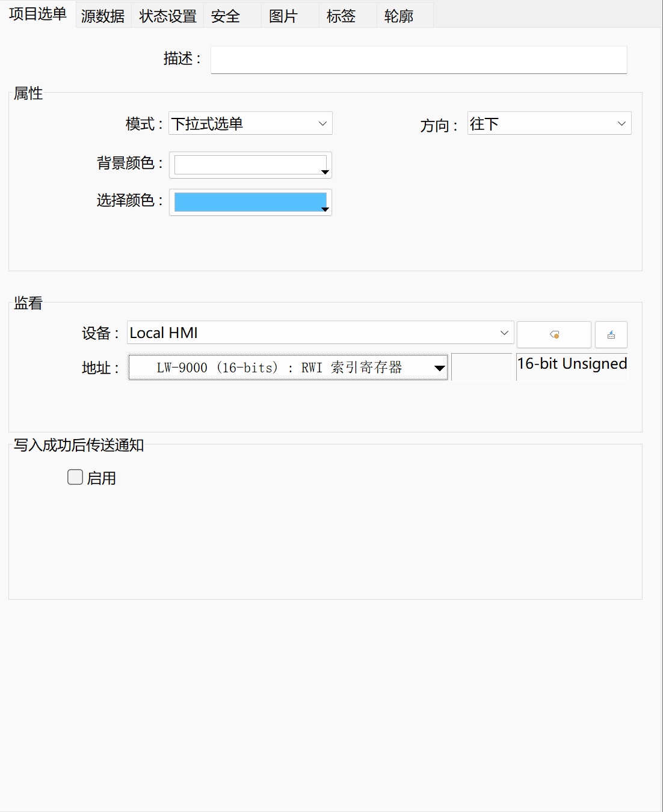Click the address tag icon button
The height and width of the screenshot is (812, 663).
tap(554, 334)
